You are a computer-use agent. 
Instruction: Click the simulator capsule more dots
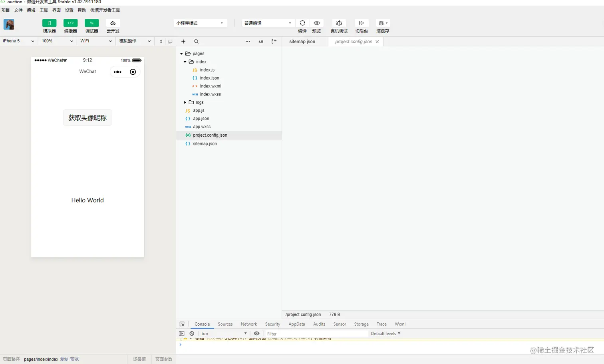(x=117, y=72)
